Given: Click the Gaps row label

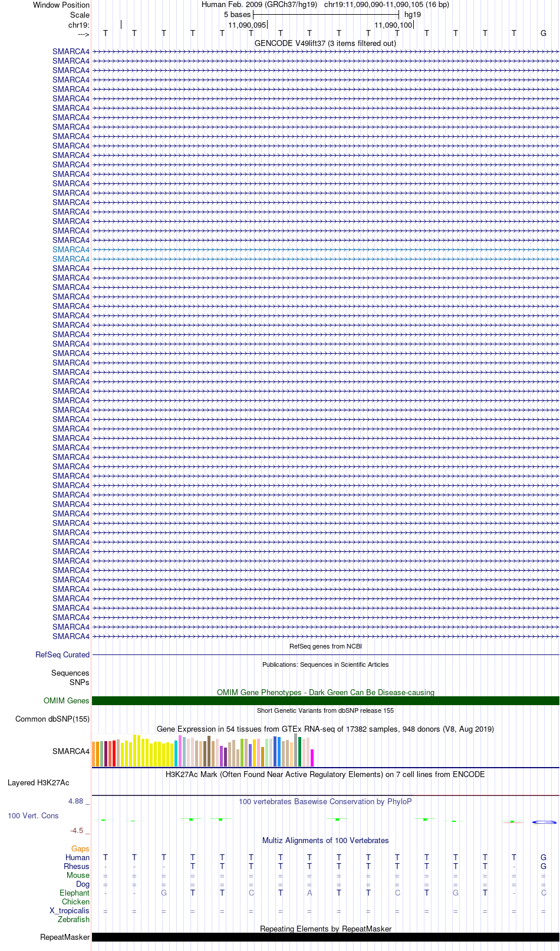Looking at the screenshot, I should tap(80, 848).
